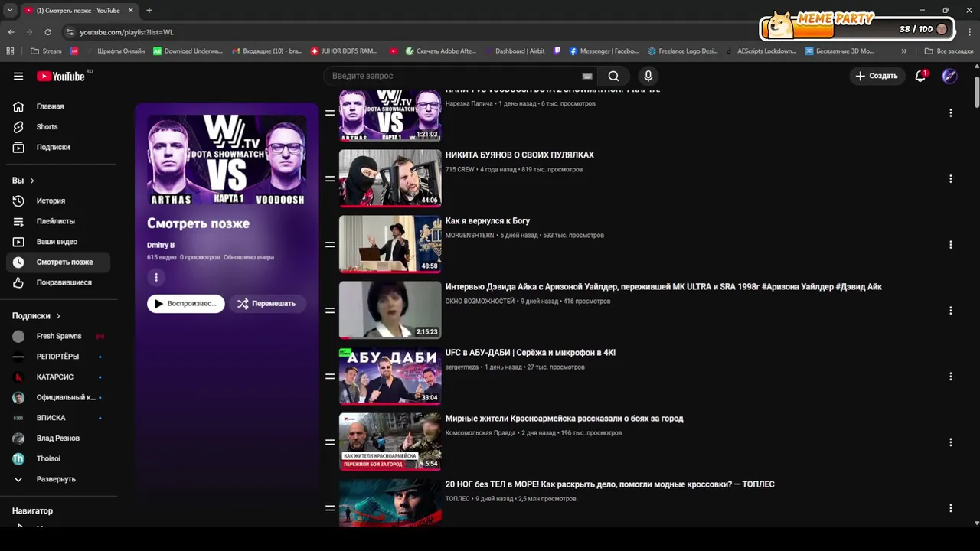The width and height of the screenshot is (980, 551).
Task: Go back in browser history
Action: click(11, 32)
